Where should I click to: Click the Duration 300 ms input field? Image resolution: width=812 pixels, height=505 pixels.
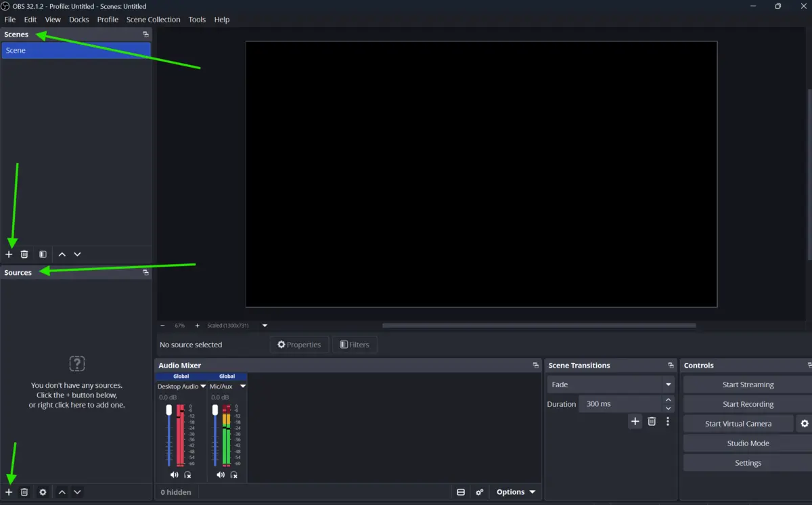point(621,404)
